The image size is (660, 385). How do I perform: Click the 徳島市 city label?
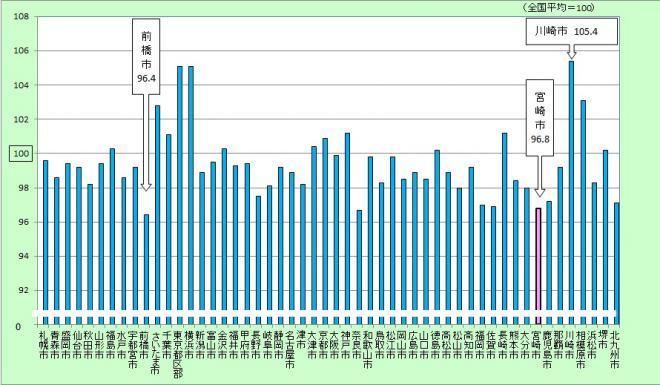coord(435,345)
